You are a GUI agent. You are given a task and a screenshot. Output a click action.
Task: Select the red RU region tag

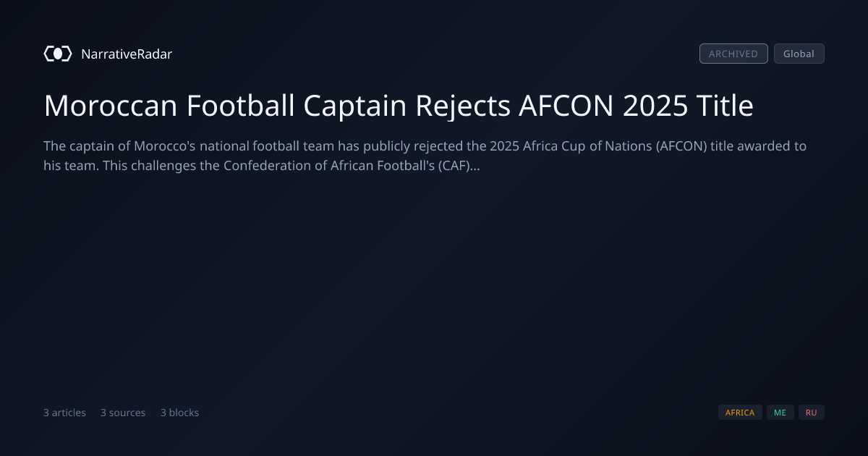[812, 413]
